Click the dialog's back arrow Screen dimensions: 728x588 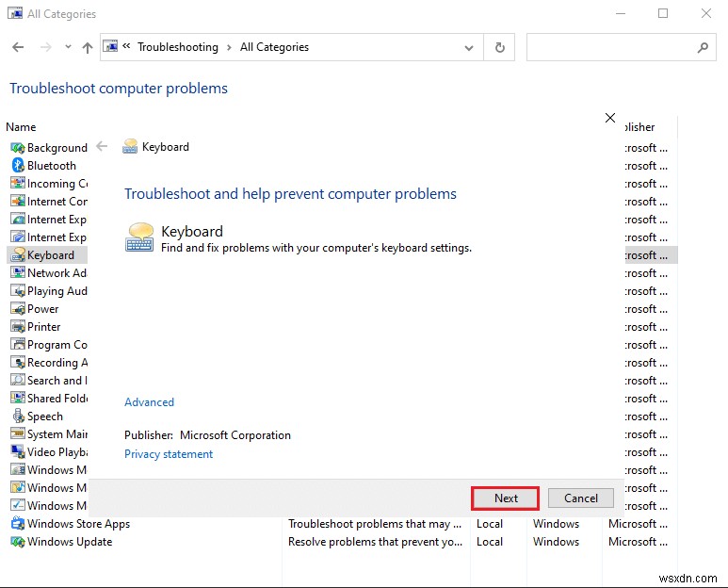point(102,147)
